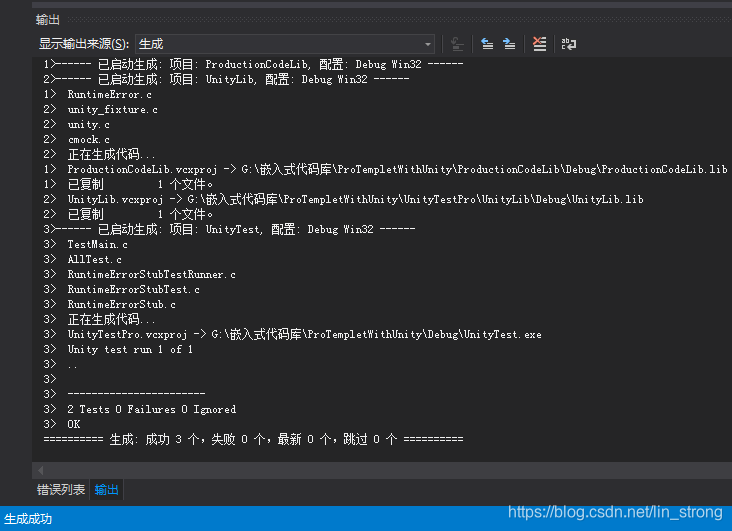
Task: Click the UnityTest build start line
Action: point(229,229)
